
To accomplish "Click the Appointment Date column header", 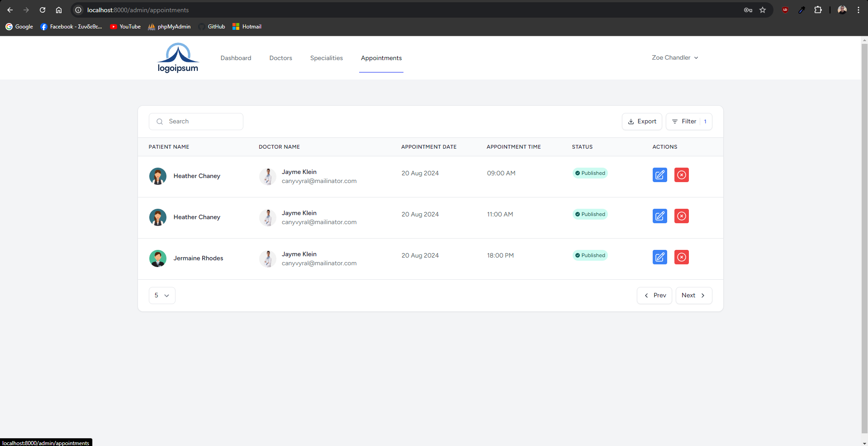I will click(x=429, y=147).
